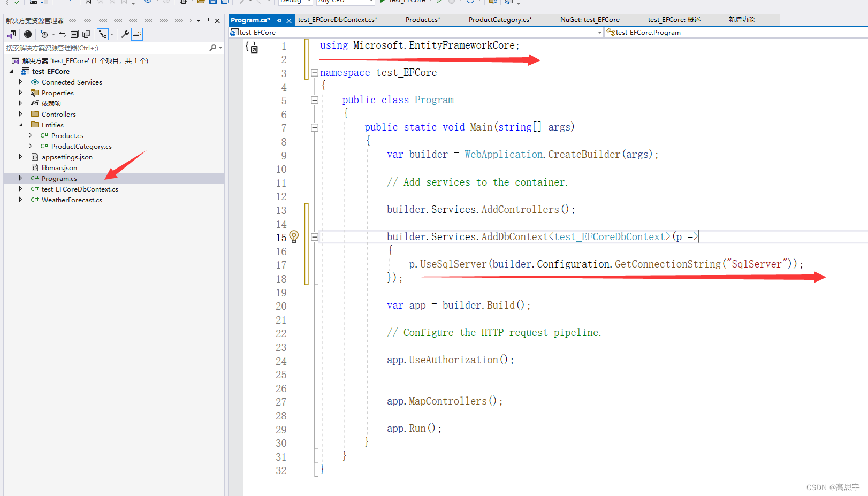
Task: Click the braces icon beside line 1
Action: pos(252,48)
